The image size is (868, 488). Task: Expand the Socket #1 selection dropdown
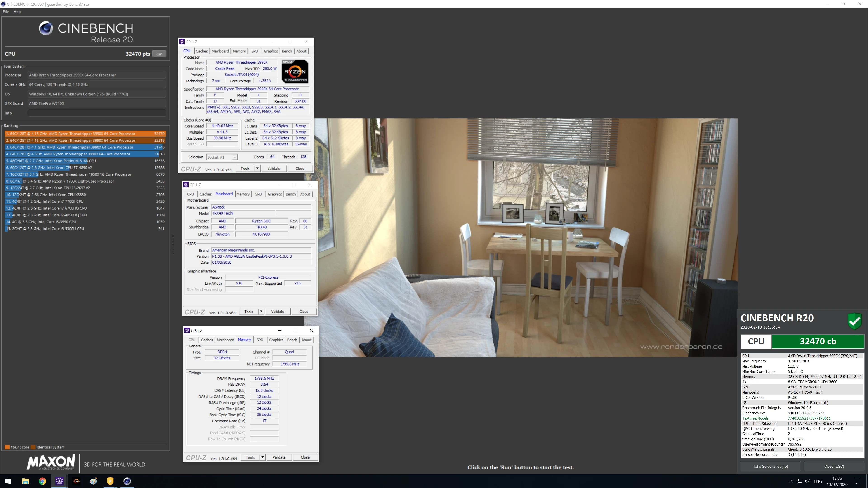pyautogui.click(x=235, y=157)
